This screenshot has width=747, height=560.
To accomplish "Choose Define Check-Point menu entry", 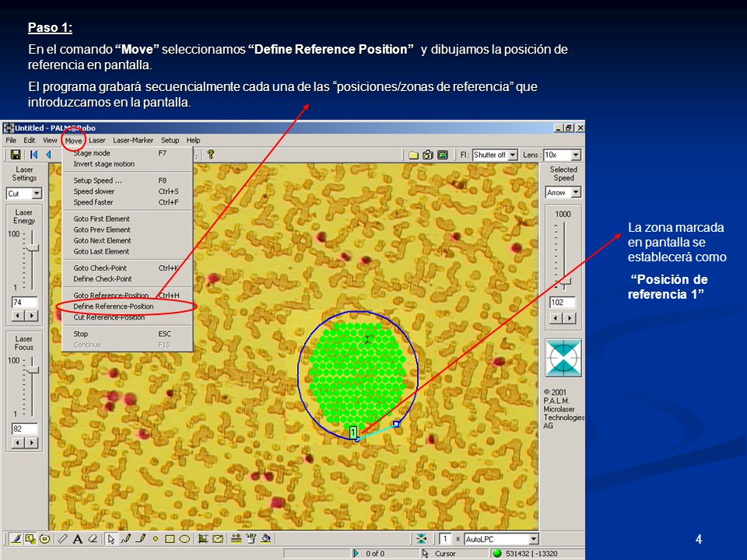I will pos(128,279).
